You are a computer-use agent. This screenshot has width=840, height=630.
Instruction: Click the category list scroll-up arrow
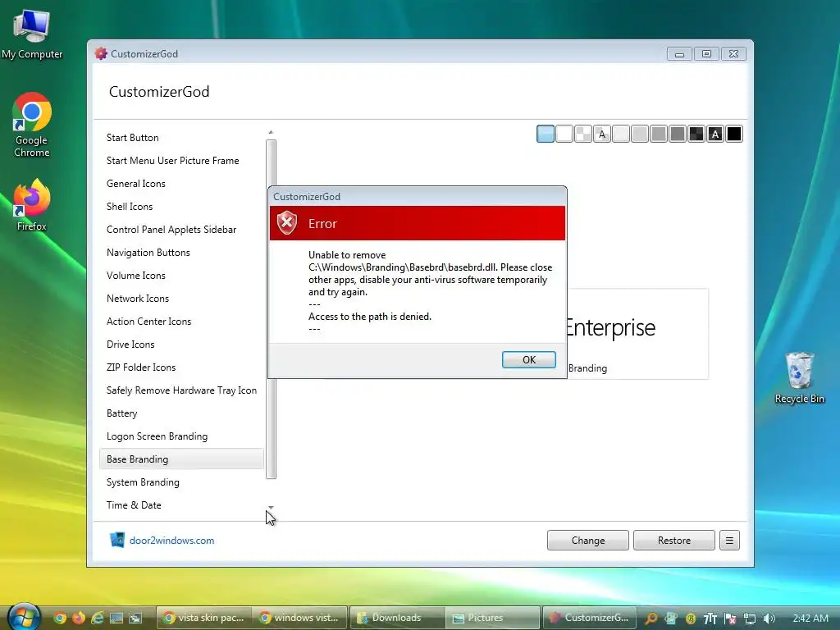click(271, 132)
